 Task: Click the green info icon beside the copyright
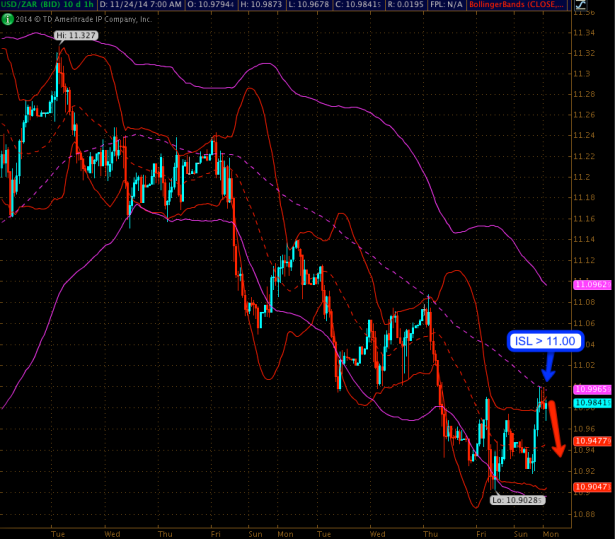tap(5, 19)
